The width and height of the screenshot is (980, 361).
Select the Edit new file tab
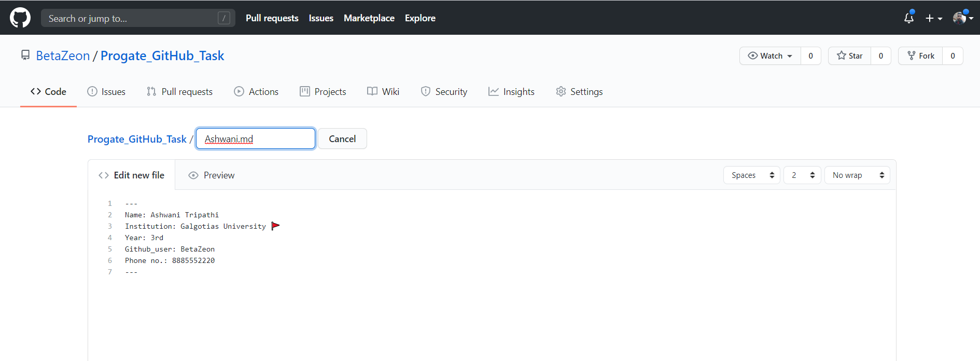(x=132, y=175)
